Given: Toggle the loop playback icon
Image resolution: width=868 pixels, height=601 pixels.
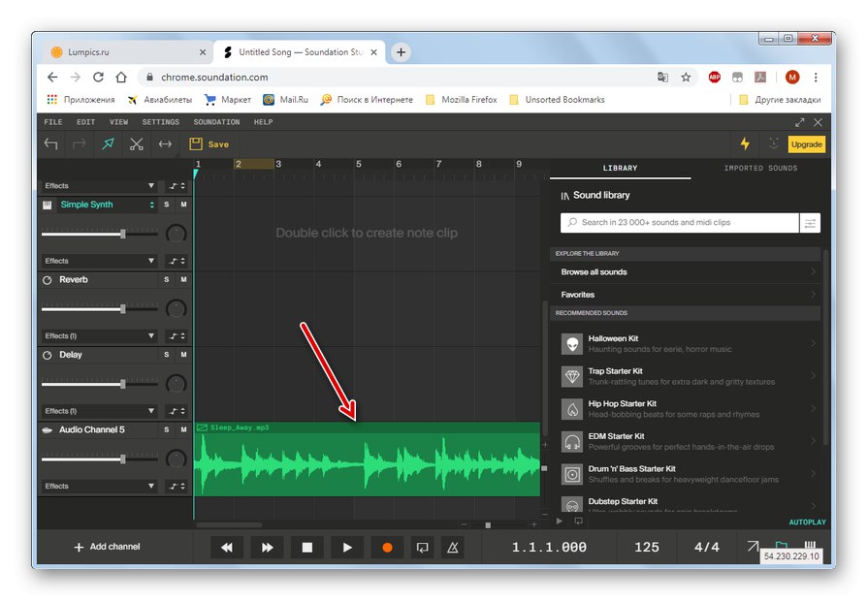Looking at the screenshot, I should click(x=422, y=548).
